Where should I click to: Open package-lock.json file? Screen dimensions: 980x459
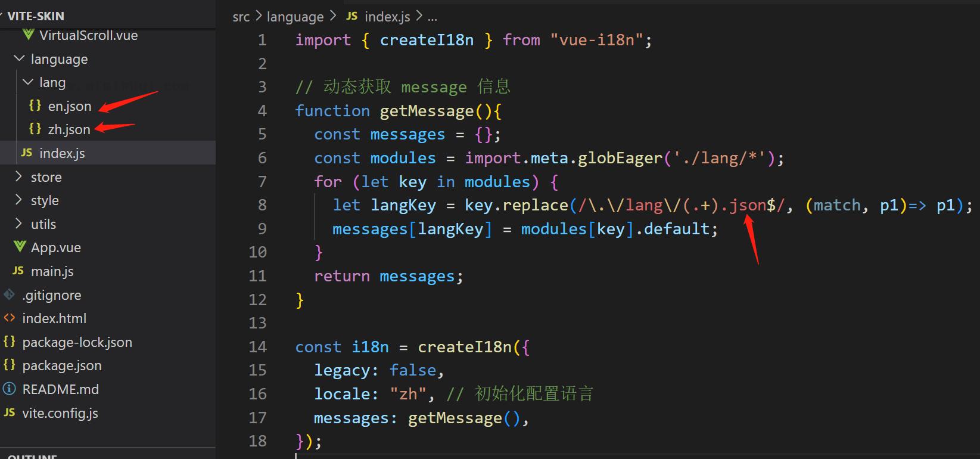pyautogui.click(x=77, y=342)
